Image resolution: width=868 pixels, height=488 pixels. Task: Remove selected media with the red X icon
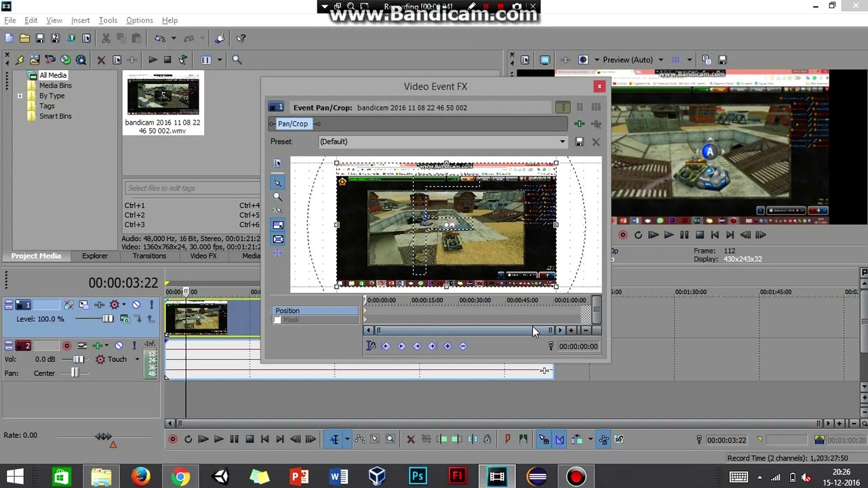pos(101,60)
